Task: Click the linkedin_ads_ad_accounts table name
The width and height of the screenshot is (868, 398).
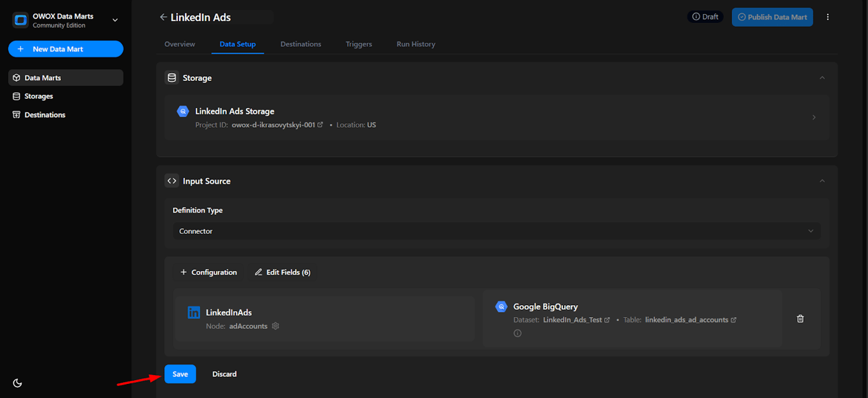Action: tap(686, 320)
